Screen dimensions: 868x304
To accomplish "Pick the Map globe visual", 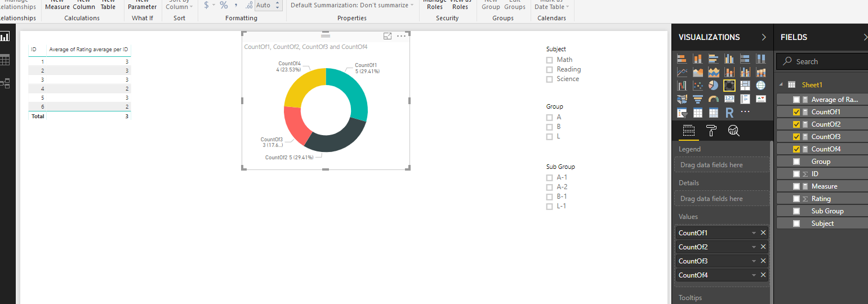I will [761, 86].
